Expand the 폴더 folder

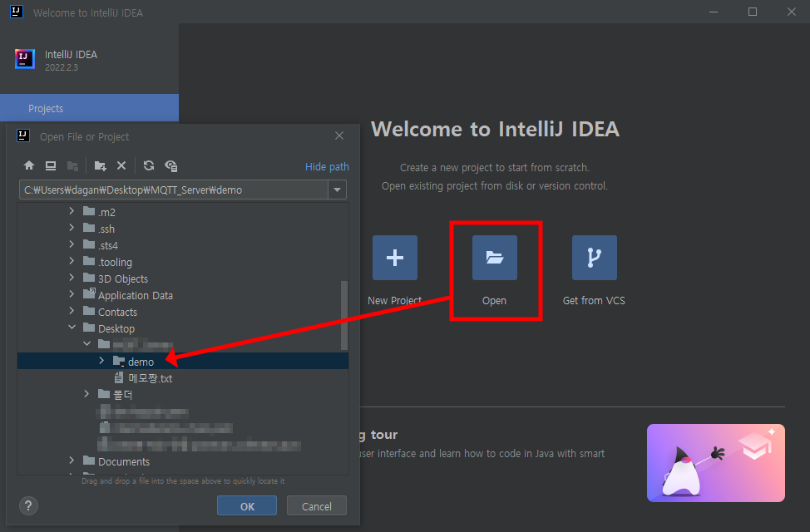pyautogui.click(x=86, y=394)
